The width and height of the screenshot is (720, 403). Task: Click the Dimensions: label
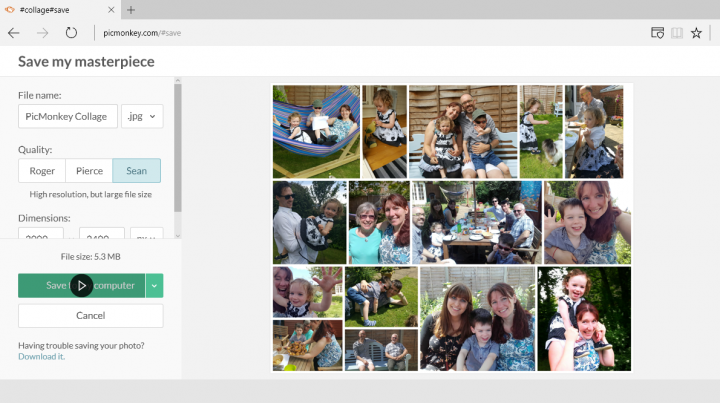coord(44,218)
